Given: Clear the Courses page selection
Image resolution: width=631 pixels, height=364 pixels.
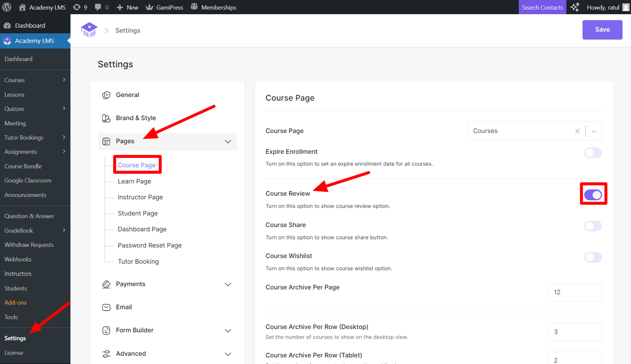Looking at the screenshot, I should pyautogui.click(x=577, y=131).
